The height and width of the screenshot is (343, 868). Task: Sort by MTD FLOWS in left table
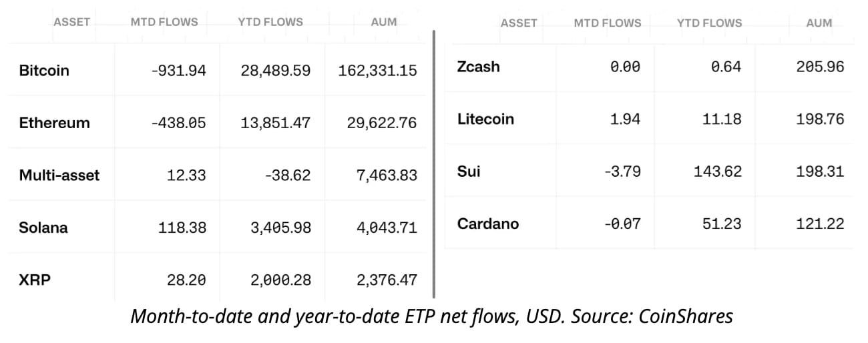pos(164,22)
